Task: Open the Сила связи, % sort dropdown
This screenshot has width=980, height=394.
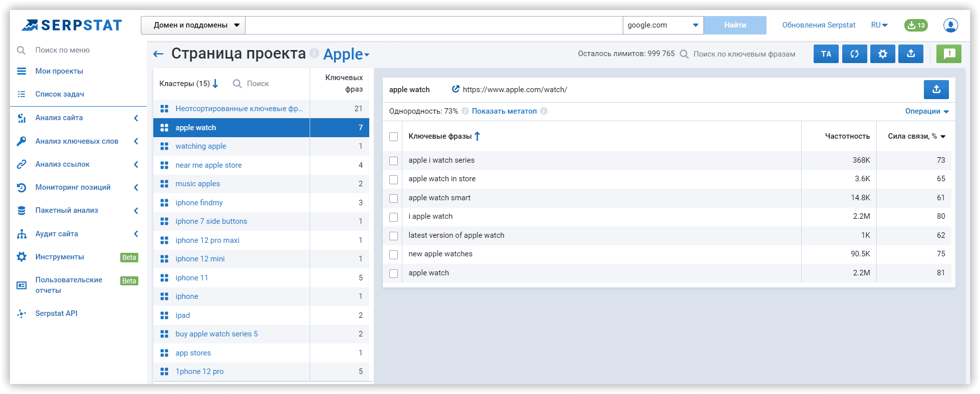Action: pyautogui.click(x=943, y=136)
